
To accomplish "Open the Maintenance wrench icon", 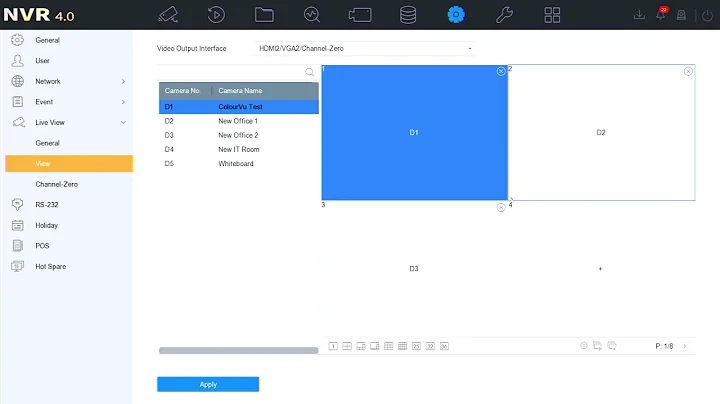I will tap(504, 15).
